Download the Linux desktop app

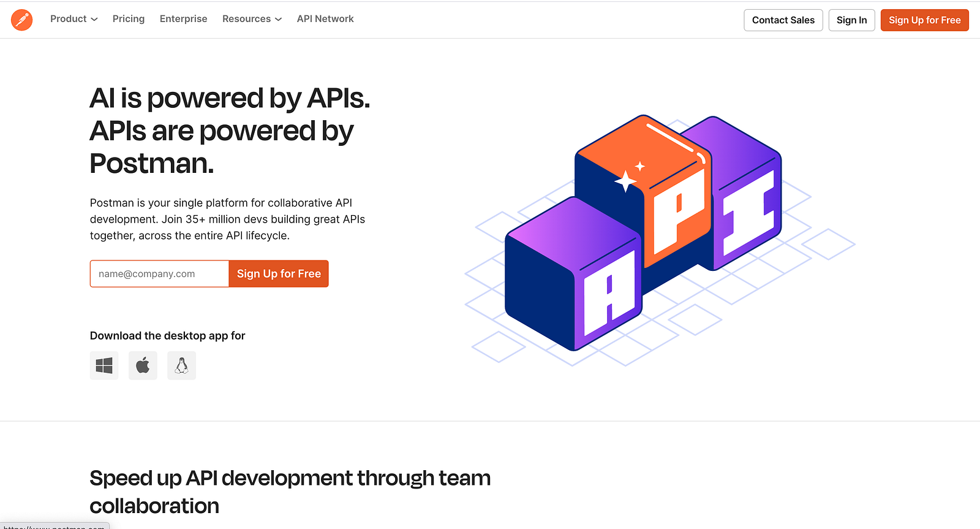(181, 365)
